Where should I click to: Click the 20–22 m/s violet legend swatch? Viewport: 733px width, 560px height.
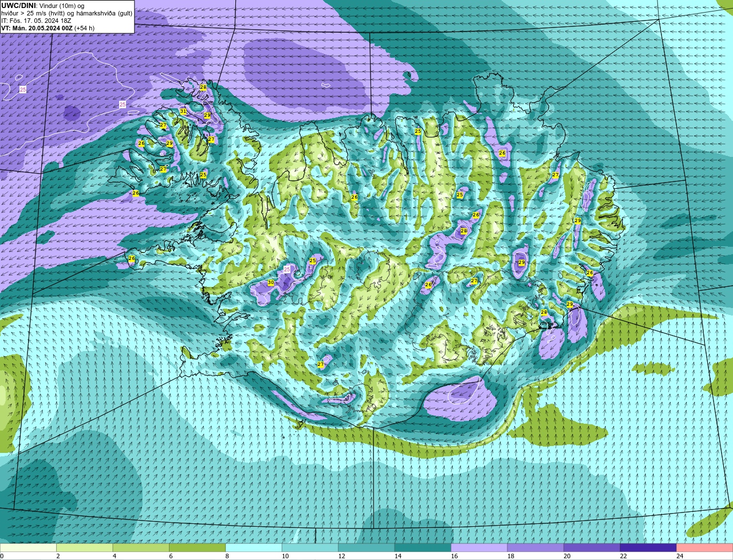click(x=592, y=548)
